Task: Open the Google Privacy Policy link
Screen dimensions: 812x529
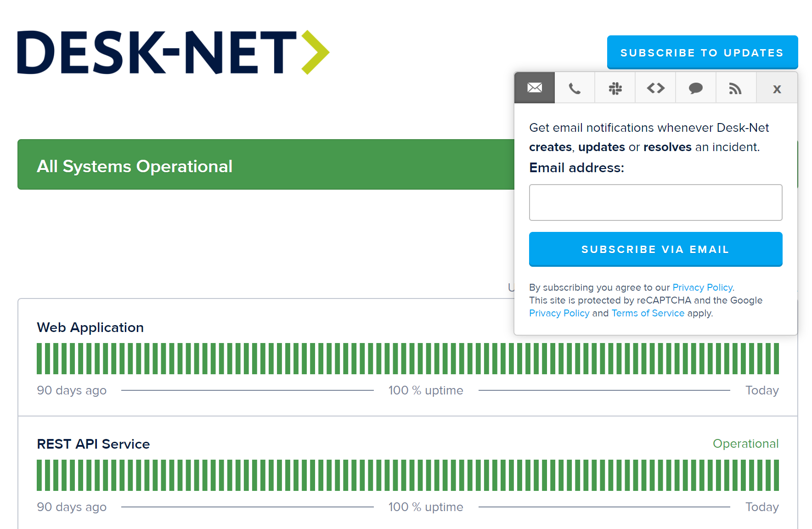Action: [x=559, y=313]
